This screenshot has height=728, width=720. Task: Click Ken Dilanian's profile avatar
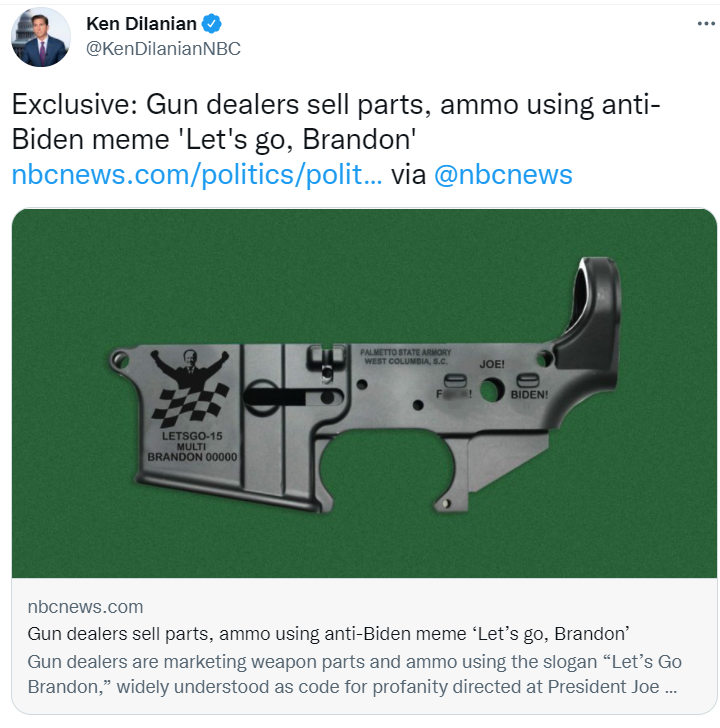pos(41,37)
